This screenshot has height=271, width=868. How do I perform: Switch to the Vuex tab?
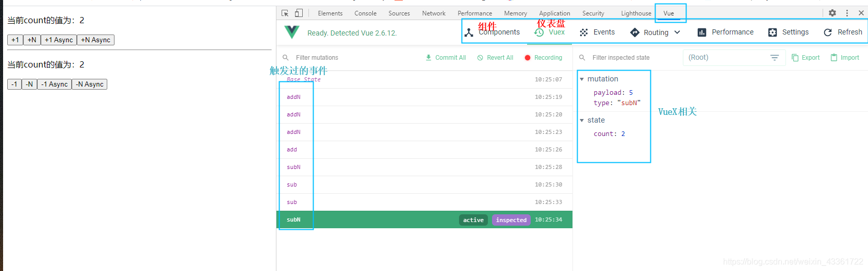click(x=550, y=32)
